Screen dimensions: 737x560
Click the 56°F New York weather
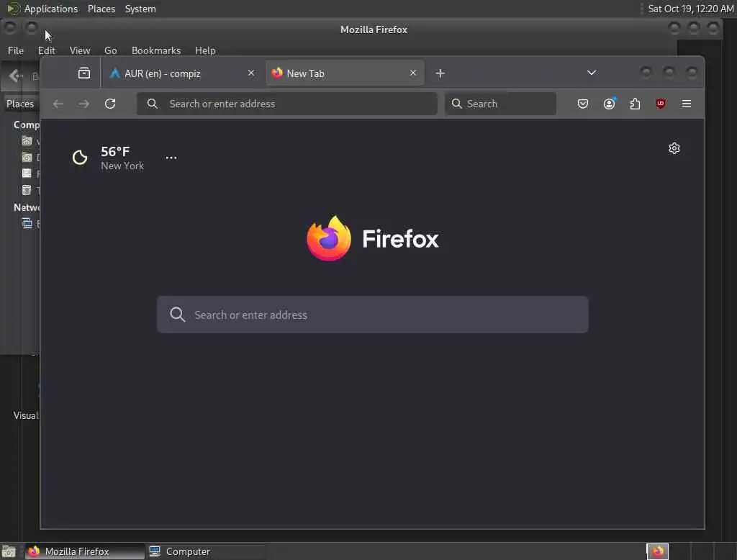click(122, 158)
